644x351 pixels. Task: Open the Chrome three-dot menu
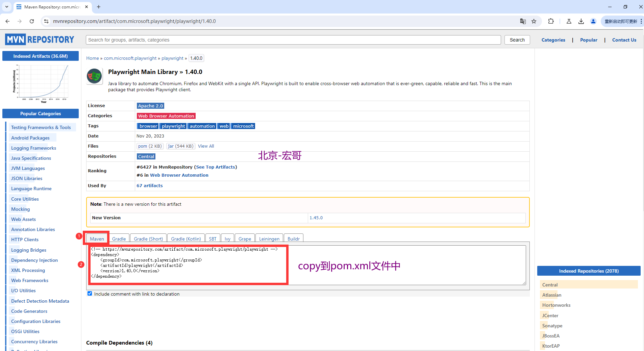tap(641, 21)
